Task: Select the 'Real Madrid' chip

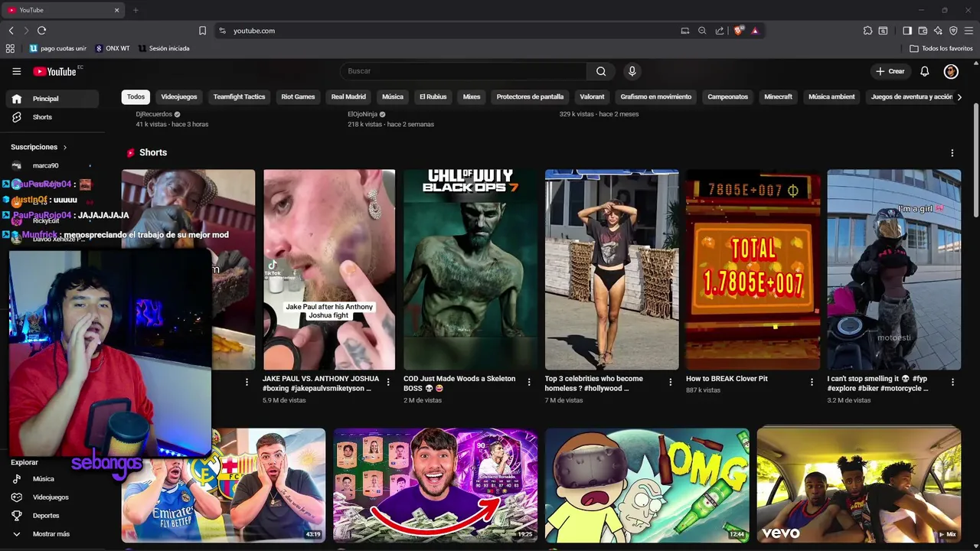Action: click(x=348, y=97)
